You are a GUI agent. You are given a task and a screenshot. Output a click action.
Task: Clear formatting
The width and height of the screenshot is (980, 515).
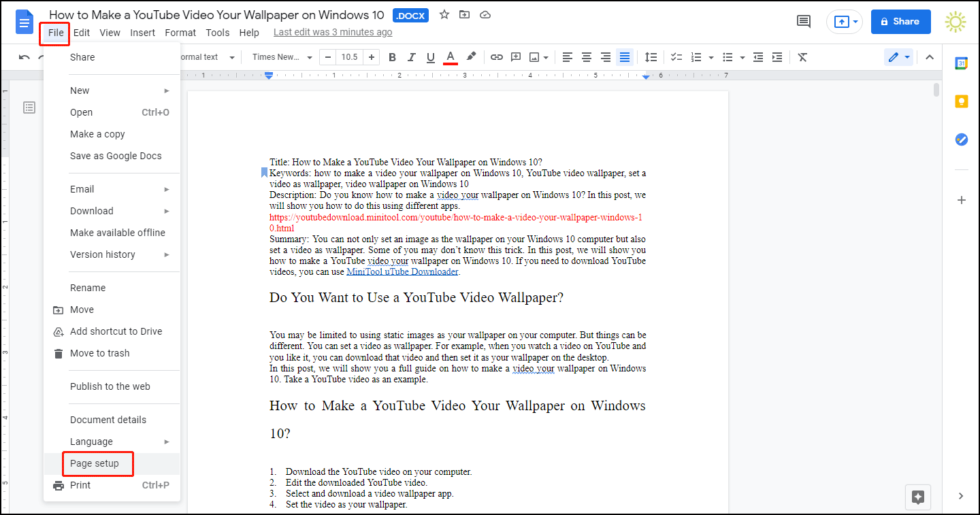click(x=802, y=57)
